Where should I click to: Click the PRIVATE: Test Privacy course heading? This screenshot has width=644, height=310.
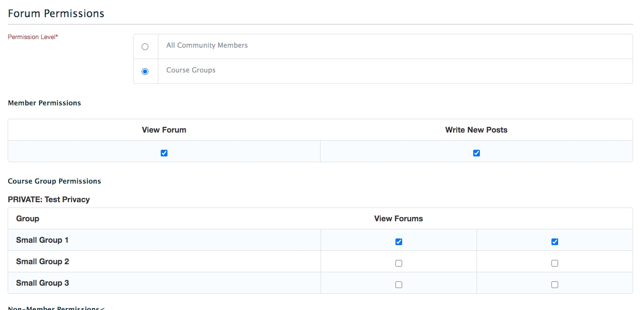(49, 199)
